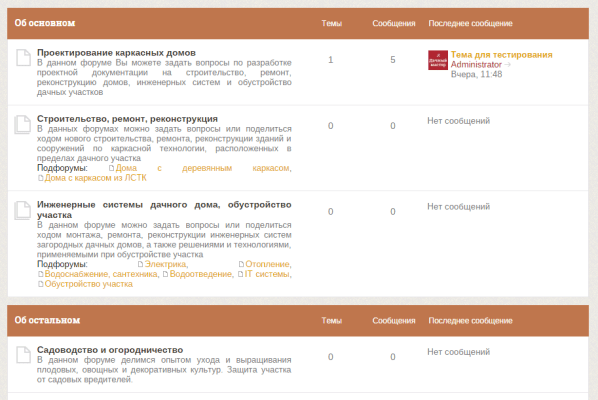Click the Сообщения column header in Об остальном
Image resolution: width=598 pixels, height=400 pixels.
(394, 321)
